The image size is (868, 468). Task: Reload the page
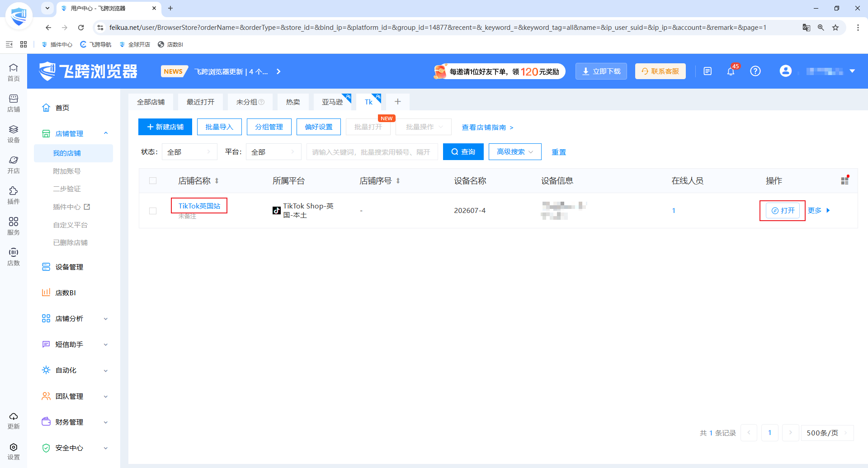(81, 28)
